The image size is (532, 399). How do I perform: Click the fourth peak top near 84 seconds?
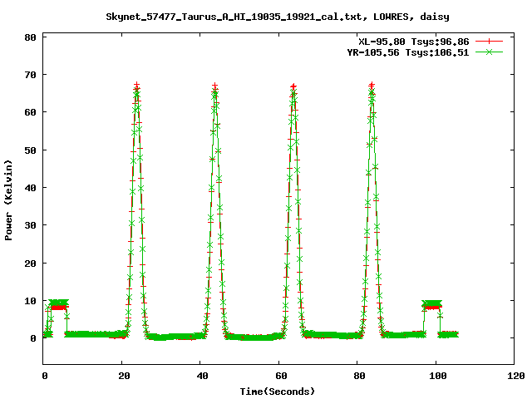coord(372,86)
